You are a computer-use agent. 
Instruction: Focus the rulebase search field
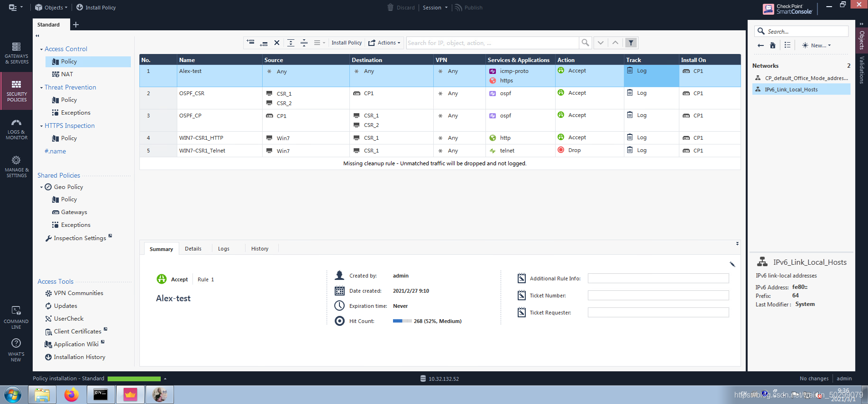492,43
